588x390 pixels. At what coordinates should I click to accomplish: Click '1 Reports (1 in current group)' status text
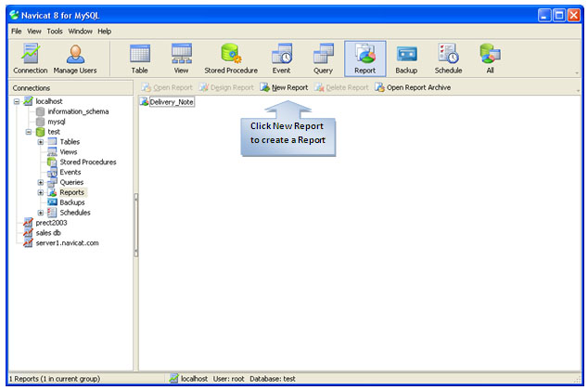pyautogui.click(x=55, y=379)
